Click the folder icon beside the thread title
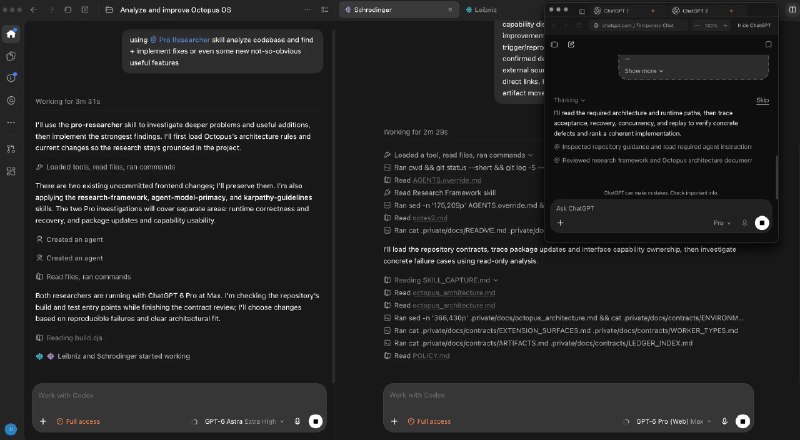 109,10
